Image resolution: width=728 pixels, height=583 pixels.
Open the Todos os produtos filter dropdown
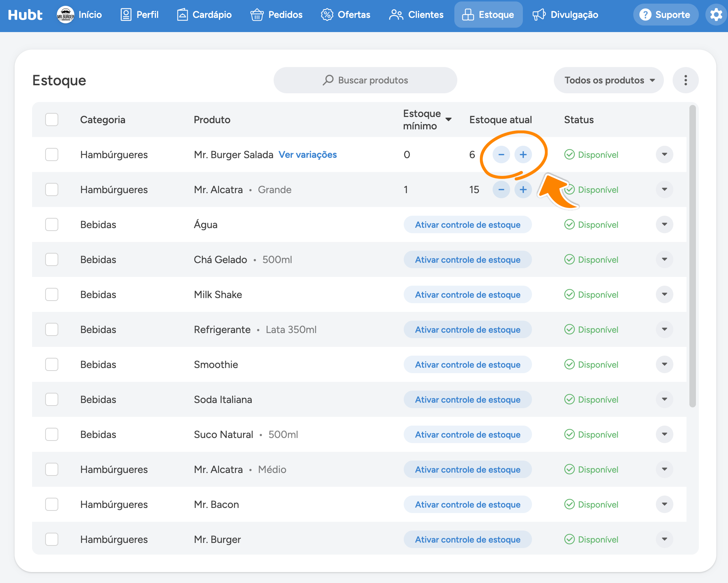pyautogui.click(x=609, y=80)
